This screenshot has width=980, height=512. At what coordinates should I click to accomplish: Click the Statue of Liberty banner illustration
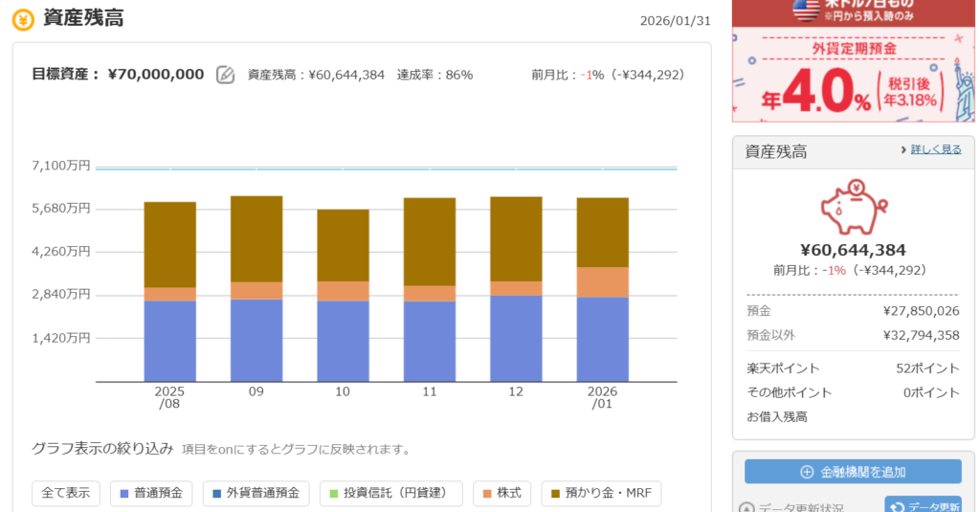(961, 86)
